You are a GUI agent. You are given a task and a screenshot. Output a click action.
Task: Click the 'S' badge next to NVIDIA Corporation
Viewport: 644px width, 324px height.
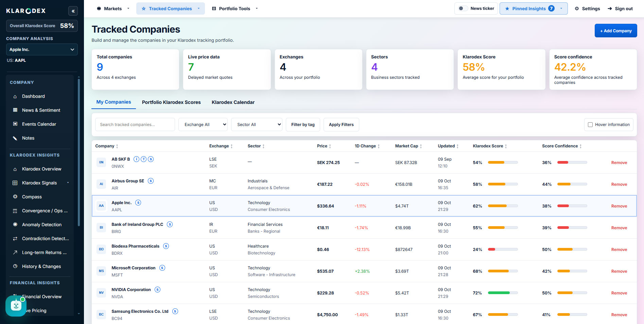click(157, 289)
